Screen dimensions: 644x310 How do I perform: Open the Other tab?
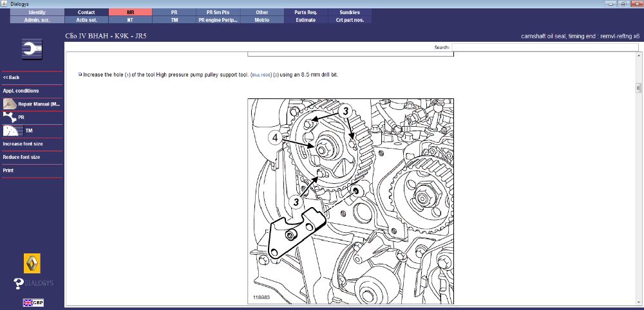tap(262, 12)
